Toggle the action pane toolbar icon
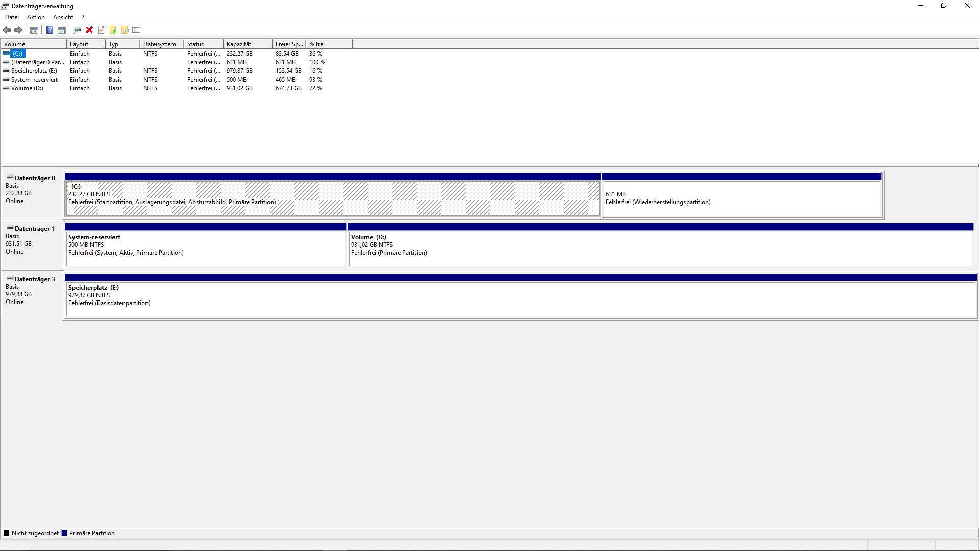This screenshot has width=980, height=551. (x=62, y=30)
